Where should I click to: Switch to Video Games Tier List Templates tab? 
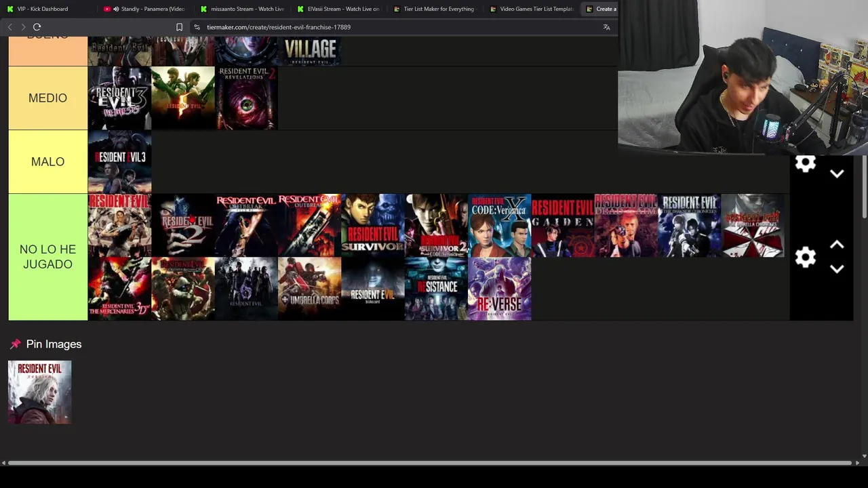[x=533, y=9]
